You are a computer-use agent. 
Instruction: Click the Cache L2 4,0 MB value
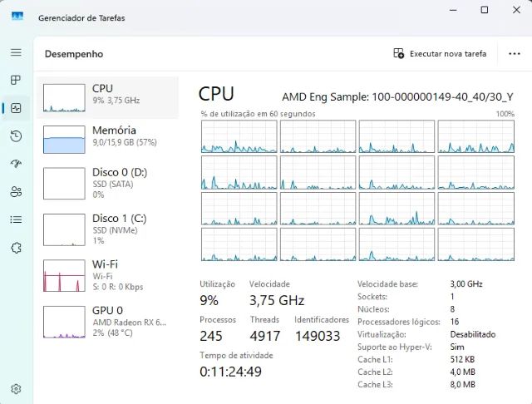[x=462, y=372]
